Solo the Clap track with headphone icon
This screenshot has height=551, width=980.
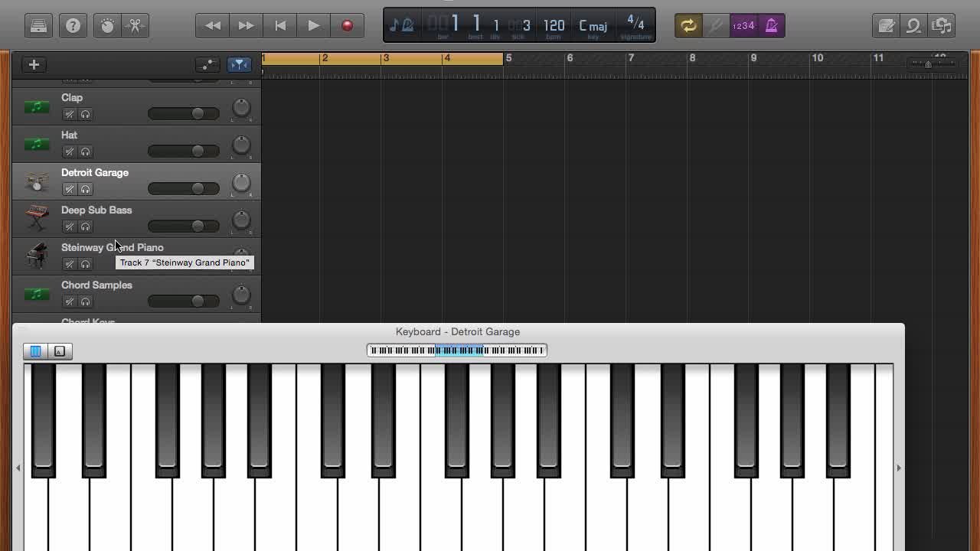[85, 113]
